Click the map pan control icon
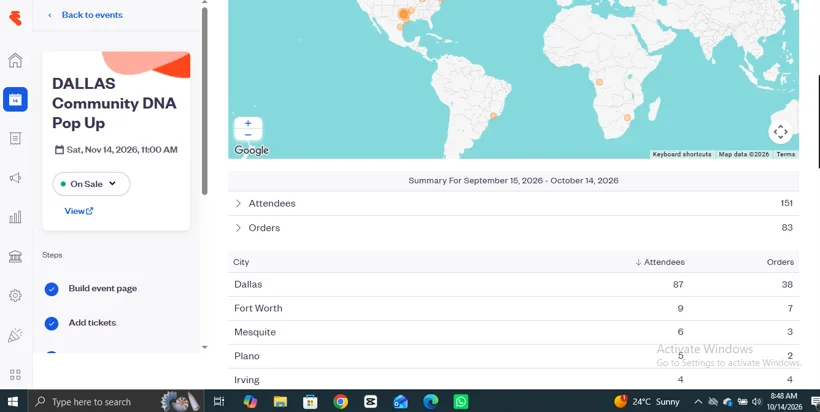820x412 pixels. pos(780,132)
